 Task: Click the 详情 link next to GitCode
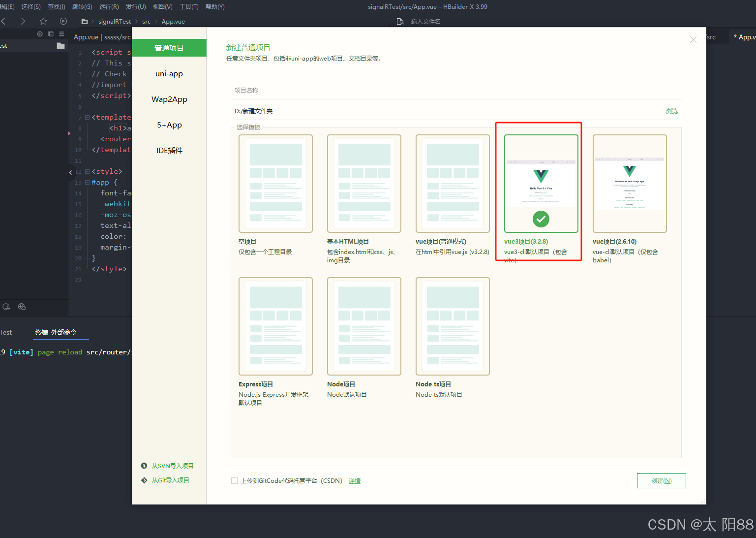[355, 481]
